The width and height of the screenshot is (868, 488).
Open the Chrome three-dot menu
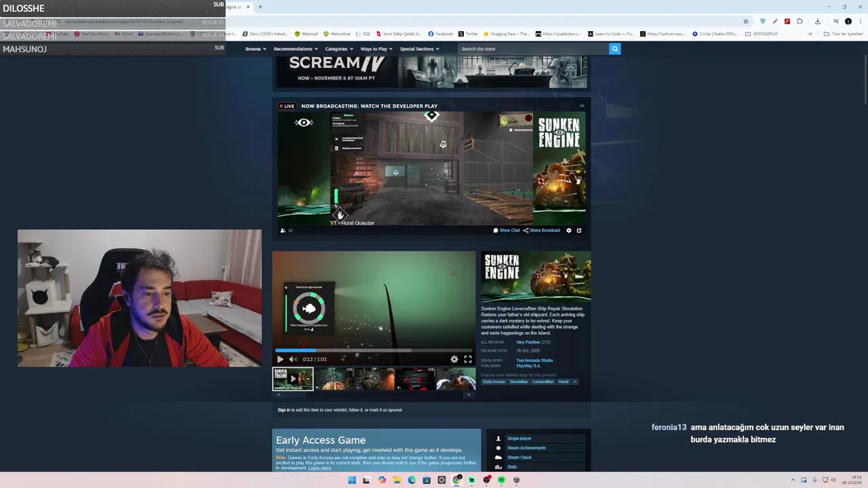tap(861, 21)
